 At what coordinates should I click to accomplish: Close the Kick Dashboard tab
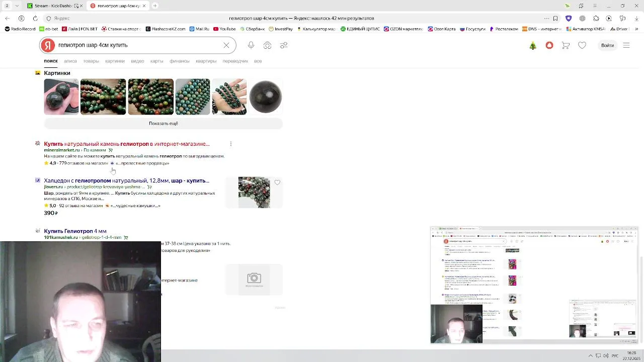pos(82,6)
